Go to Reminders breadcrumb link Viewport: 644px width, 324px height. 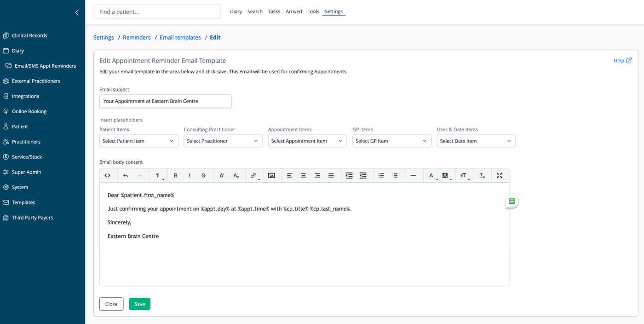[137, 37]
